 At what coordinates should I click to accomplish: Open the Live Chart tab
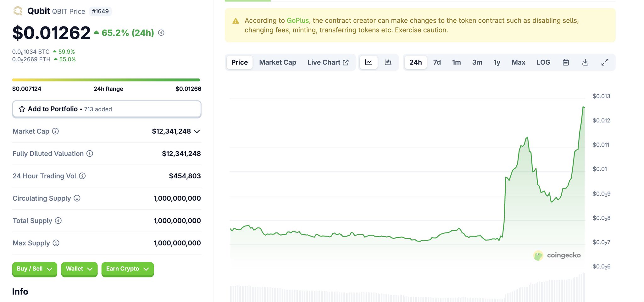328,62
